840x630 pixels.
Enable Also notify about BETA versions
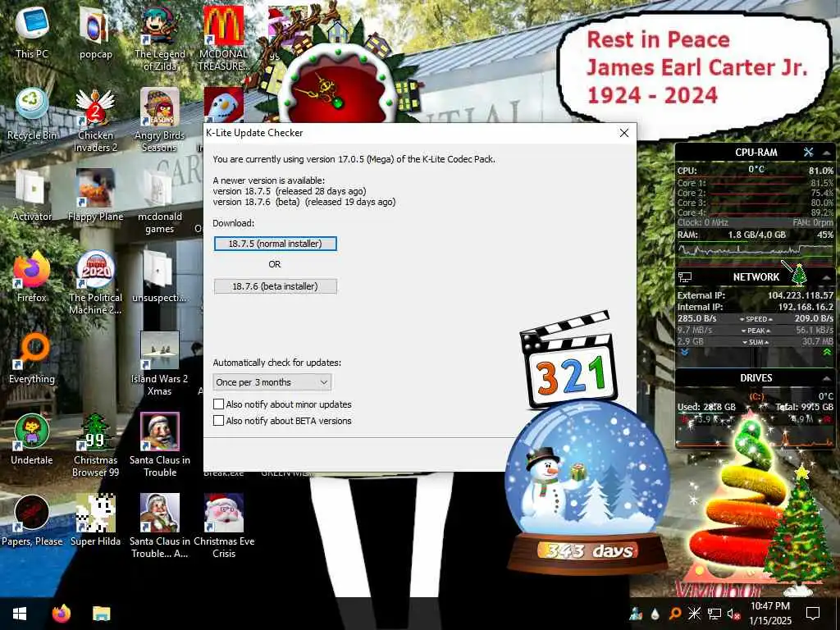point(218,421)
